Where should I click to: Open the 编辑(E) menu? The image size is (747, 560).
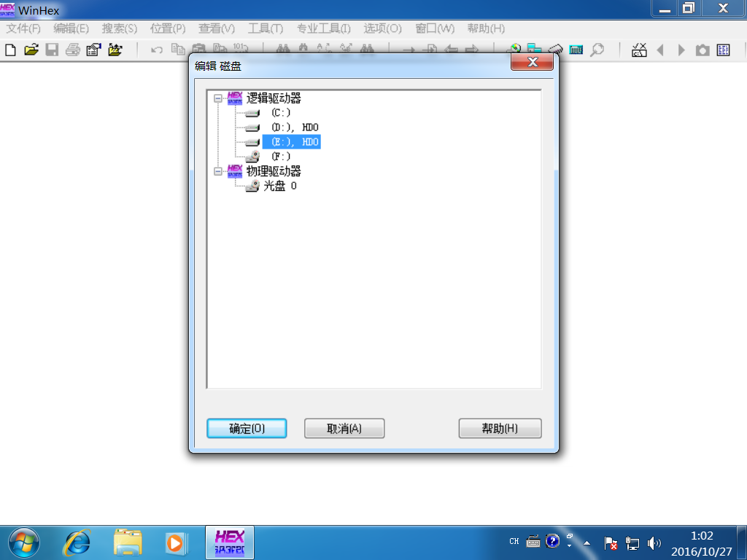point(71,28)
